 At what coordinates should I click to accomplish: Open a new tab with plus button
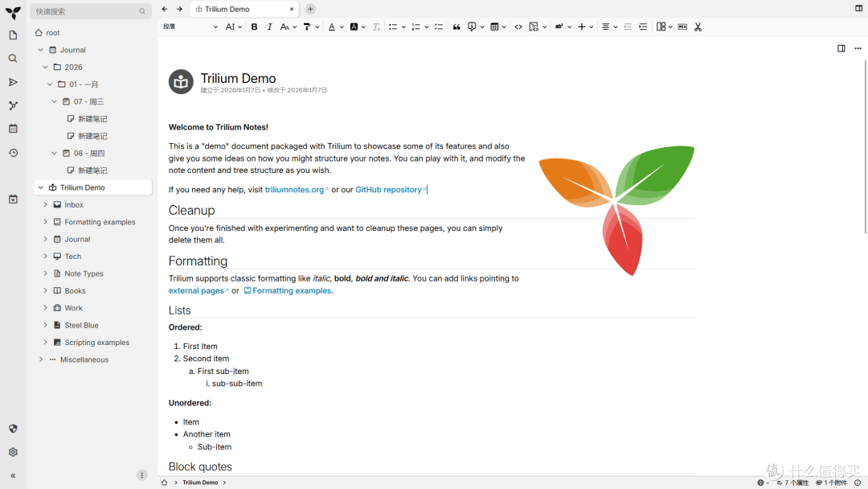tap(310, 9)
